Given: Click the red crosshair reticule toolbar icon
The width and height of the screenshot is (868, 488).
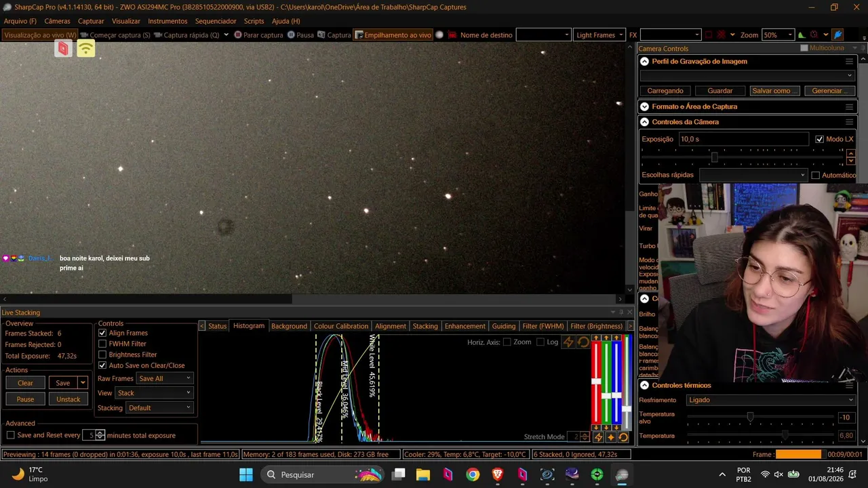Looking at the screenshot, I should click(x=722, y=35).
